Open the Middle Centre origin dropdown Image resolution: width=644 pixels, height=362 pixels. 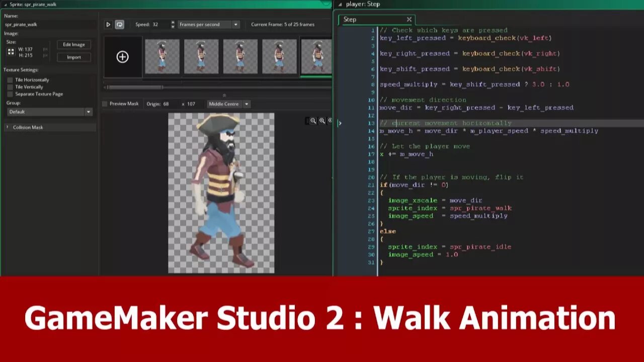pos(228,104)
